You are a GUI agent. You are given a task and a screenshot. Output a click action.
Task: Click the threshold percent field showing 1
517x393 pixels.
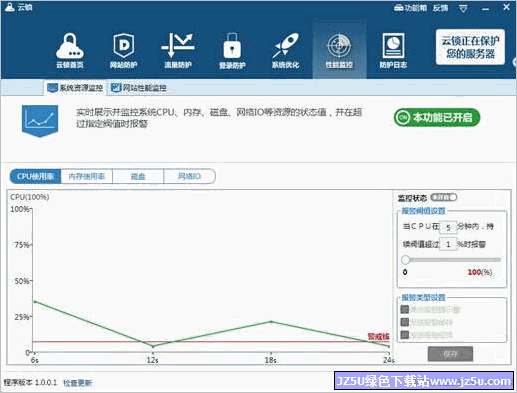tap(448, 244)
